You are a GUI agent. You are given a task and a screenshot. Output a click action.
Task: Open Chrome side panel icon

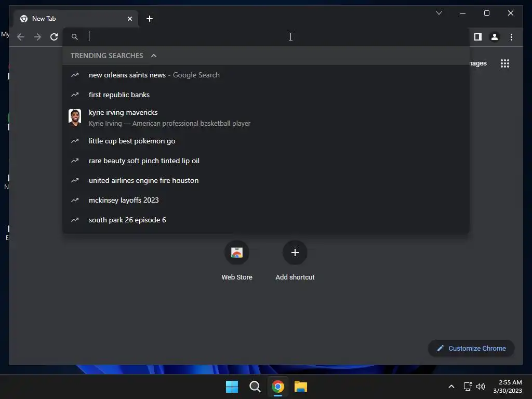coord(478,37)
